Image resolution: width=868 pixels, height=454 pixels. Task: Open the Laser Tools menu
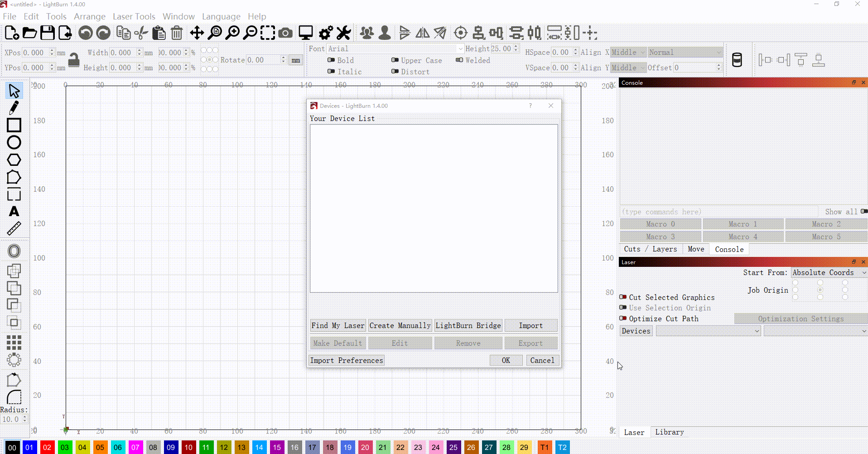pyautogui.click(x=134, y=16)
